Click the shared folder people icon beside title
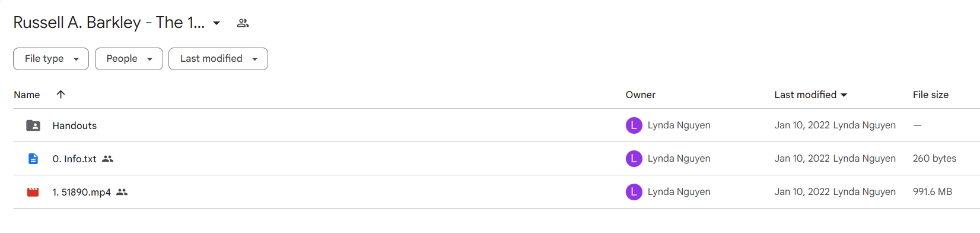 click(x=243, y=23)
